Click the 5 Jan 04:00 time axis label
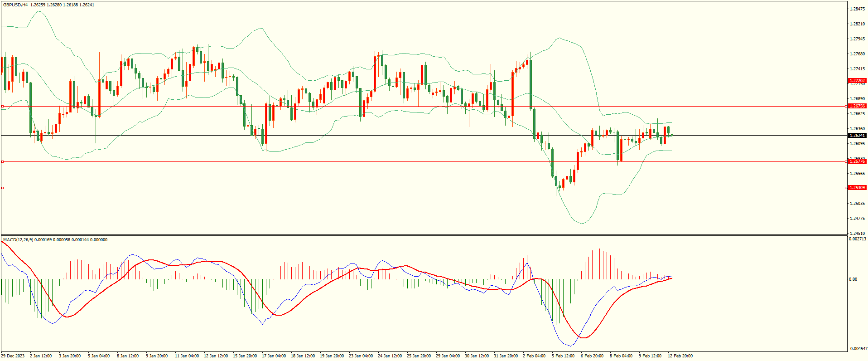The image size is (868, 361). point(99,356)
